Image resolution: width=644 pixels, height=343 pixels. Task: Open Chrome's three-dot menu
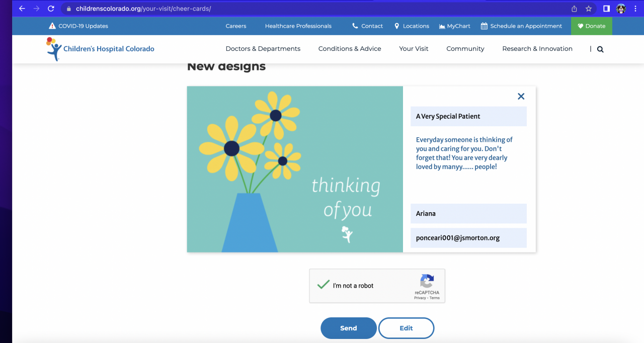point(635,9)
